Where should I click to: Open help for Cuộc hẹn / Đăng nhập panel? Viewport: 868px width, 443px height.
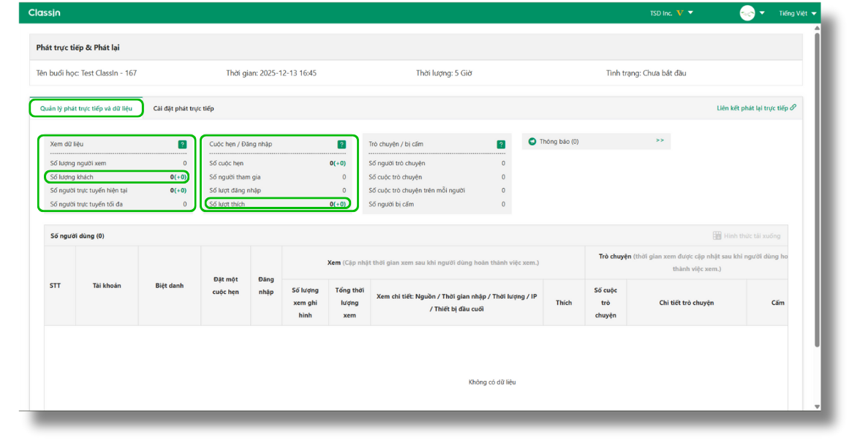[341, 145]
